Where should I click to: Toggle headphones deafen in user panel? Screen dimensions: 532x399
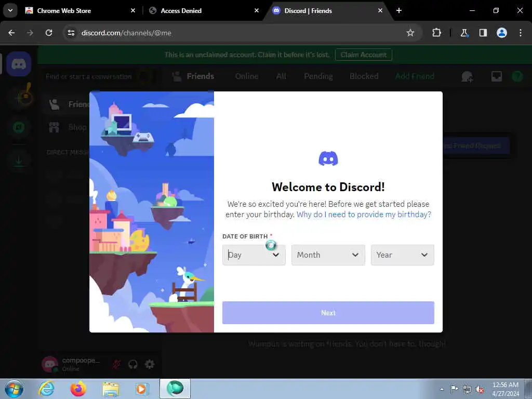point(133,364)
